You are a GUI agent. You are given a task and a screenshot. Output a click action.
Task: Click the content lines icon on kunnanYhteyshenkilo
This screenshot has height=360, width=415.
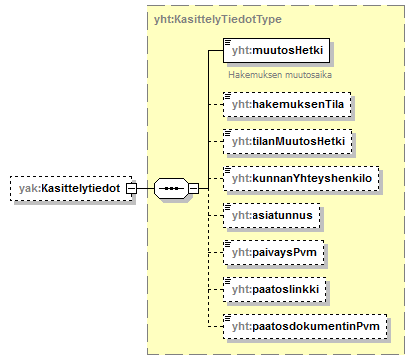[228, 170]
